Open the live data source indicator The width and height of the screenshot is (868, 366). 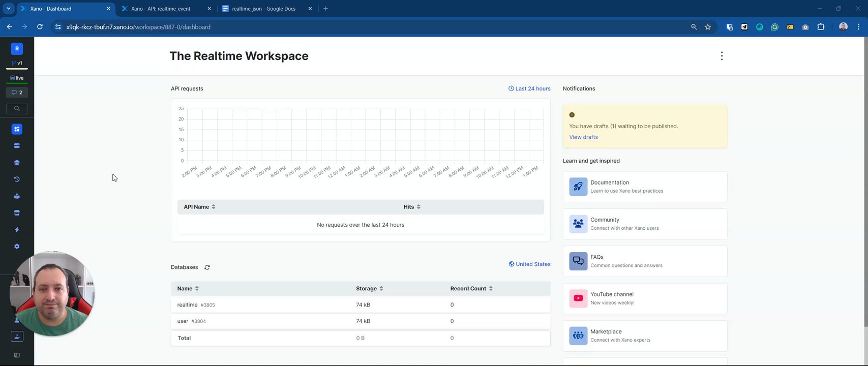click(17, 78)
